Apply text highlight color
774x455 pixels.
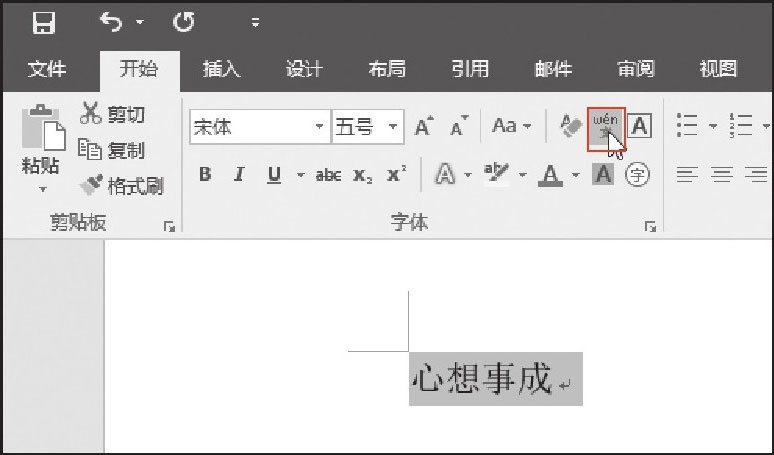pos(497,175)
